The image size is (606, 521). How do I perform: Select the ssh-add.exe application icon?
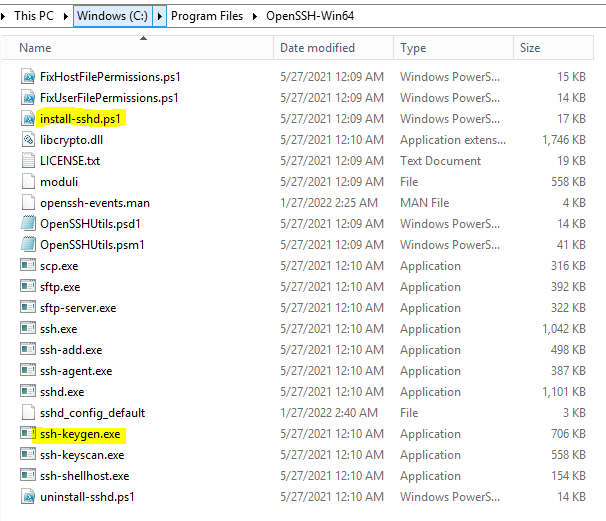[28, 349]
